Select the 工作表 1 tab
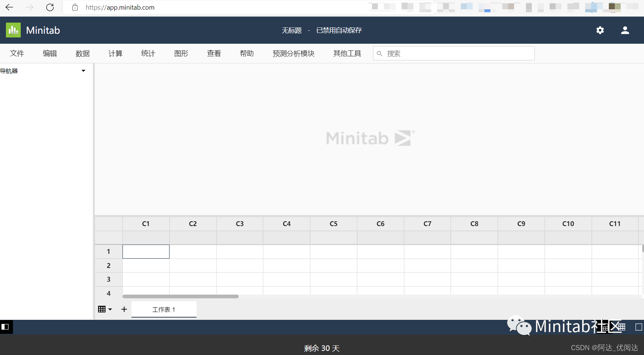The height and width of the screenshot is (355, 644). [x=164, y=309]
